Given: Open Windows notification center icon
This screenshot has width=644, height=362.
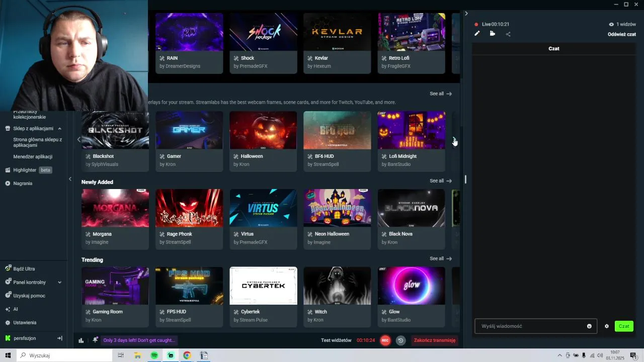Looking at the screenshot, I should pyautogui.click(x=633, y=355).
